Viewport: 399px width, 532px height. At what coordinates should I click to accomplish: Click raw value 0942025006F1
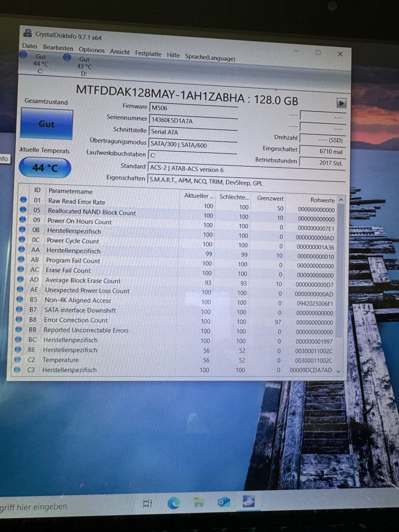pos(315,304)
